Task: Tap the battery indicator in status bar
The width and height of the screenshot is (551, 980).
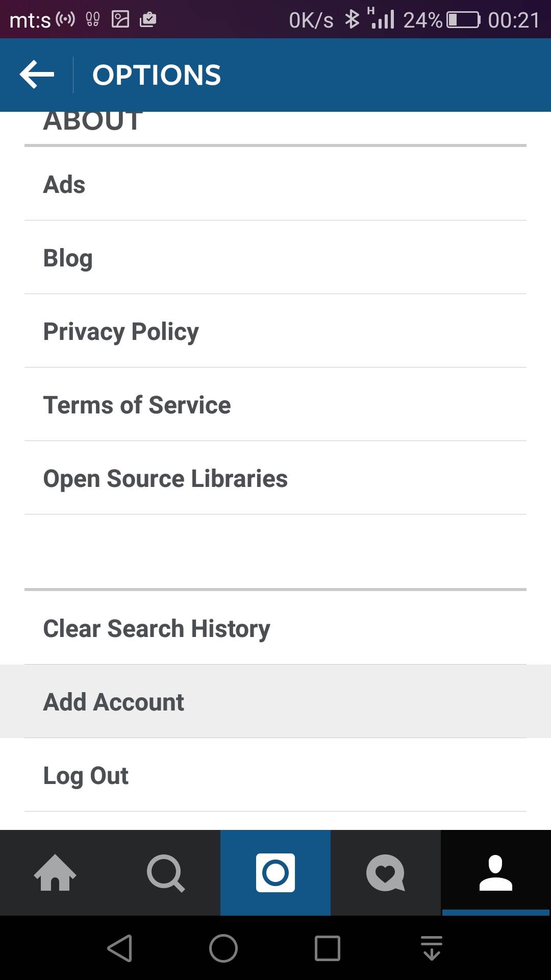Action: 463,20
